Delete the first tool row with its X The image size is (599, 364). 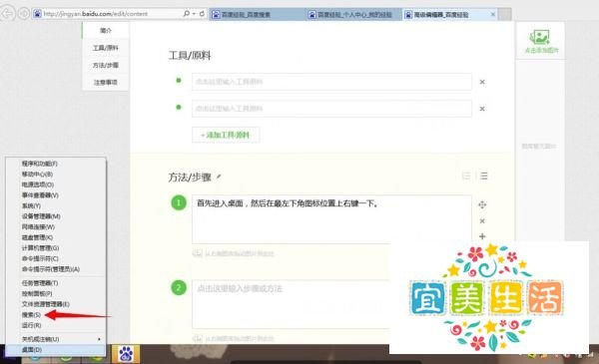coord(482,82)
